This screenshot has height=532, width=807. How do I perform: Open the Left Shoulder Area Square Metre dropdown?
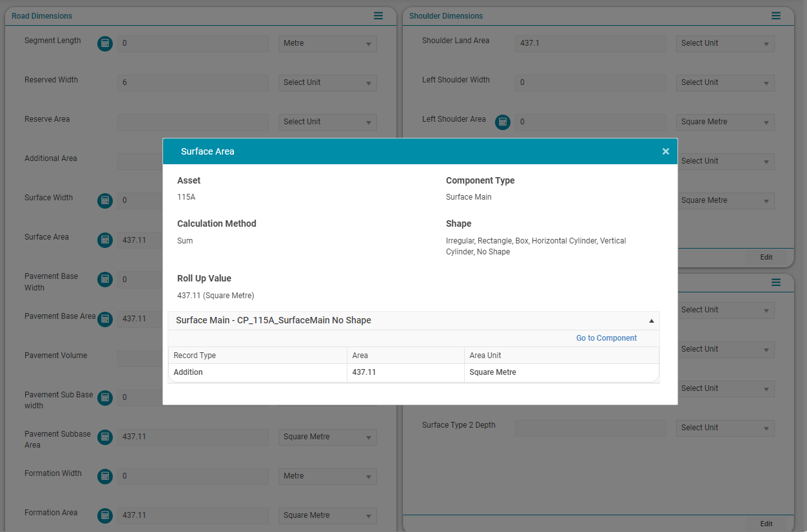point(725,122)
